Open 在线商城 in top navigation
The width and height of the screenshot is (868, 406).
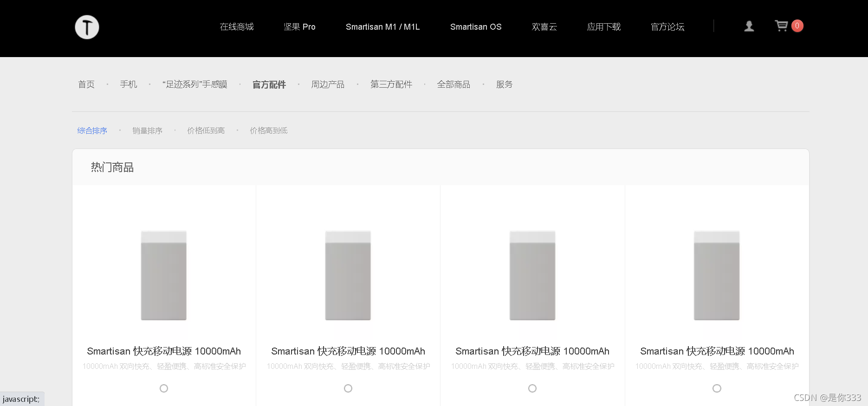pos(237,27)
